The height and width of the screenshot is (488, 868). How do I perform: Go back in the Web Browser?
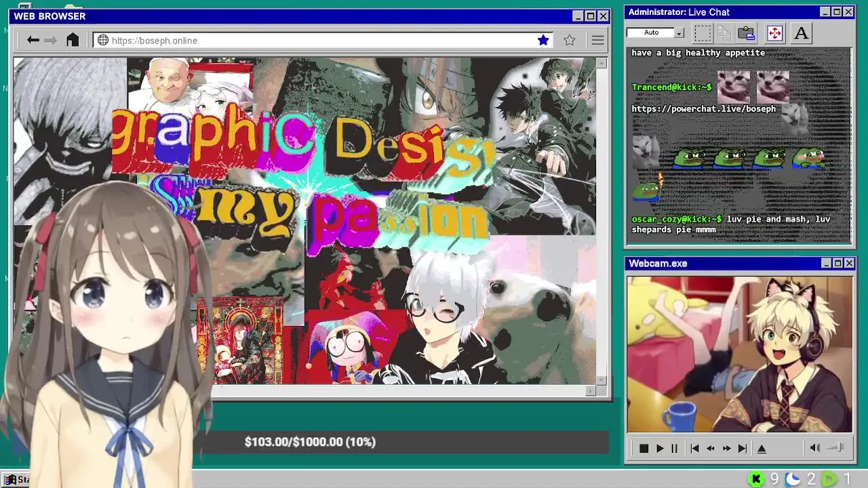point(33,40)
